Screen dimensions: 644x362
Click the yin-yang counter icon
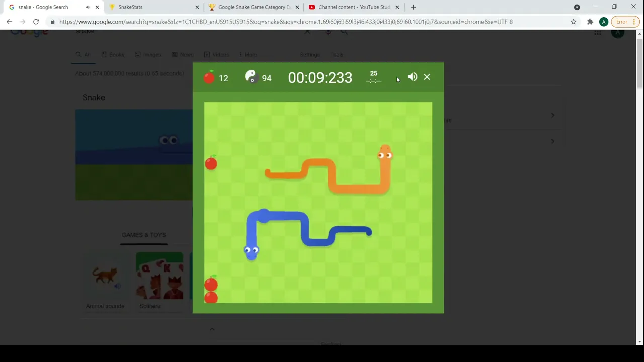251,76
